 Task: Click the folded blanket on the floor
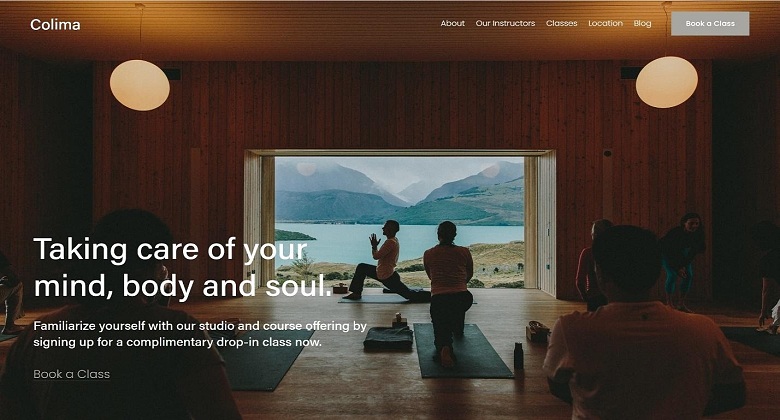pos(389,338)
